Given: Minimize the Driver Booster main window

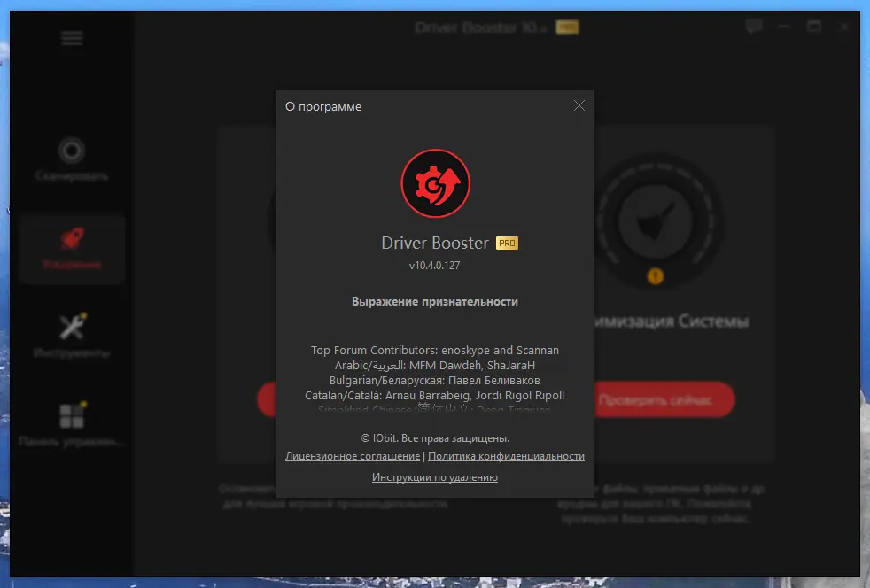Looking at the screenshot, I should [x=783, y=26].
